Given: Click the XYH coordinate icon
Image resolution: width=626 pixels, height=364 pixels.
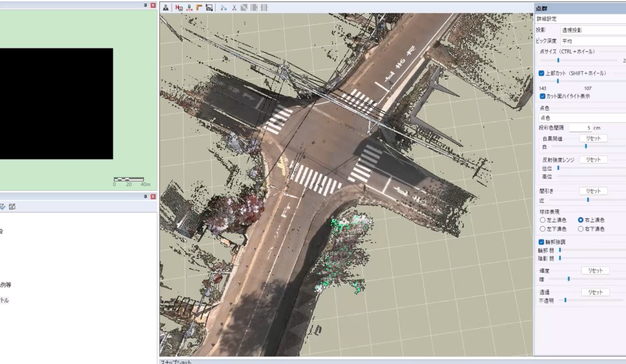Looking at the screenshot, I should pos(189,8).
